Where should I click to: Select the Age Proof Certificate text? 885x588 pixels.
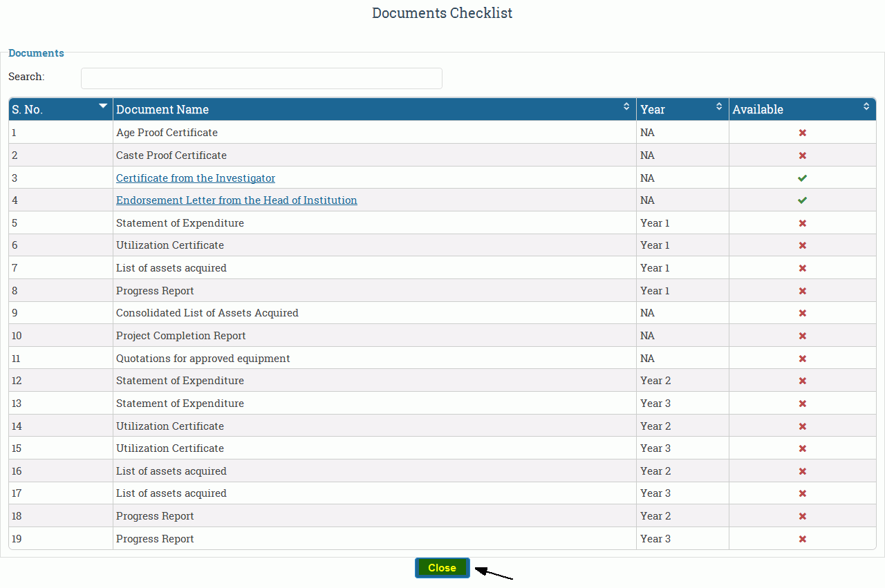coord(167,133)
